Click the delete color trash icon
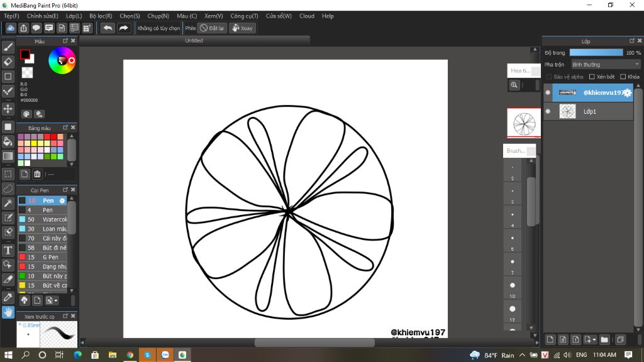Viewport: 644px width, 362px height. click(37, 174)
